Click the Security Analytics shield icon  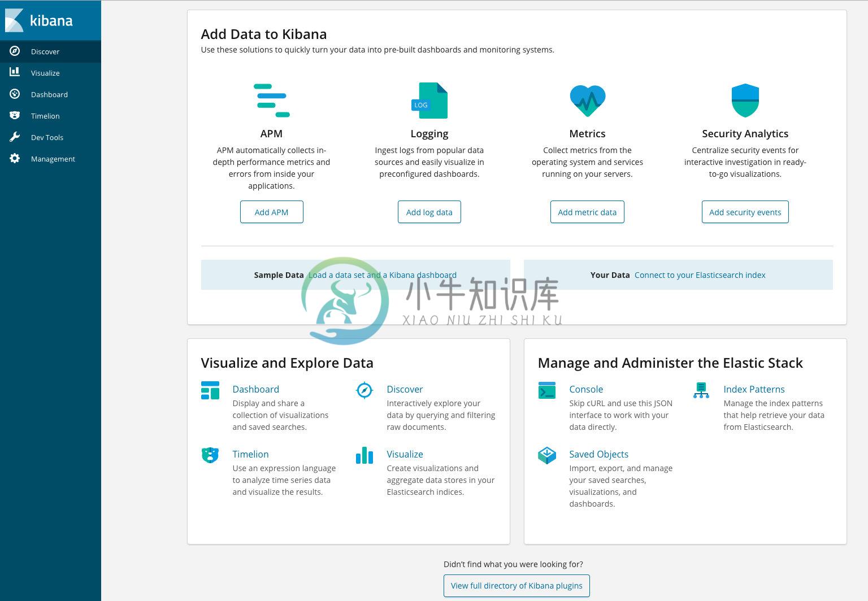coord(745,101)
